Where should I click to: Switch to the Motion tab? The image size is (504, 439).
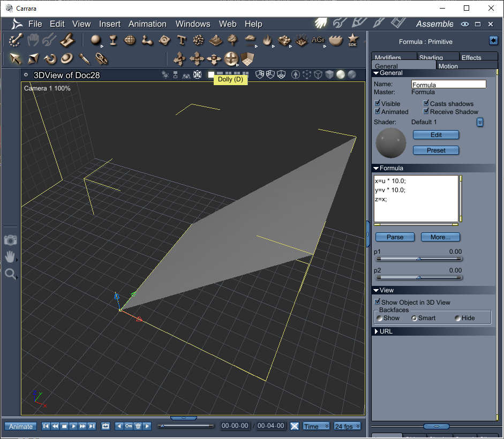coord(448,66)
